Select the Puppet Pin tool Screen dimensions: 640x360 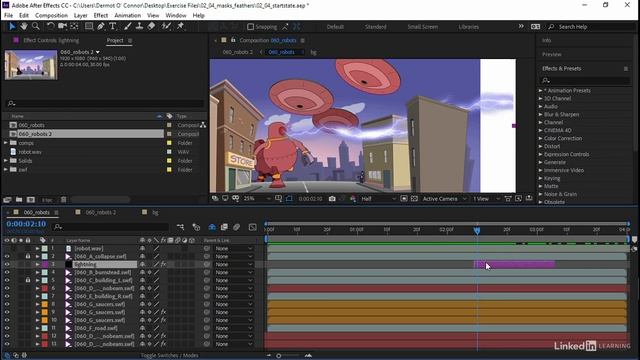pyautogui.click(x=180, y=26)
